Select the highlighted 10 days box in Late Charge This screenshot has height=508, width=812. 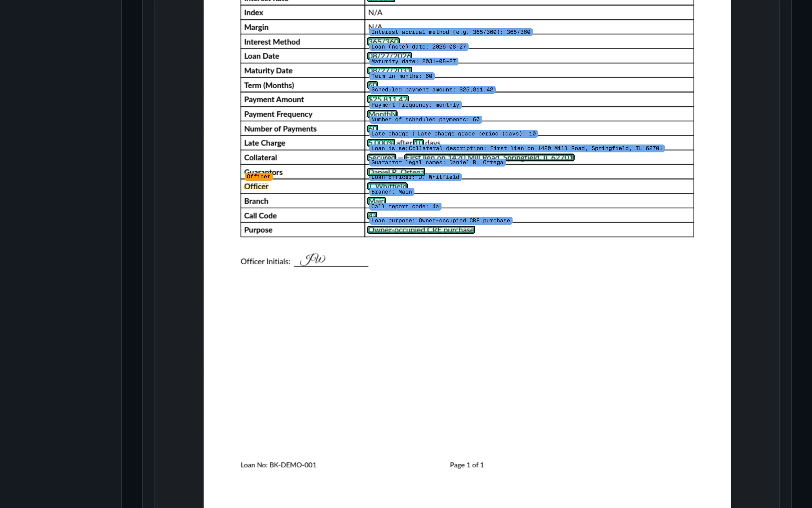pos(418,143)
